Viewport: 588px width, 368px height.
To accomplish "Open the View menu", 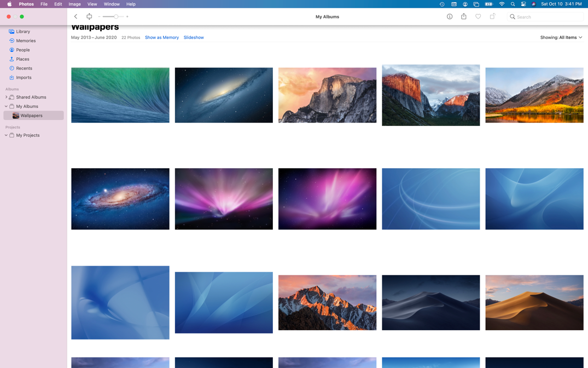I will 92,4.
